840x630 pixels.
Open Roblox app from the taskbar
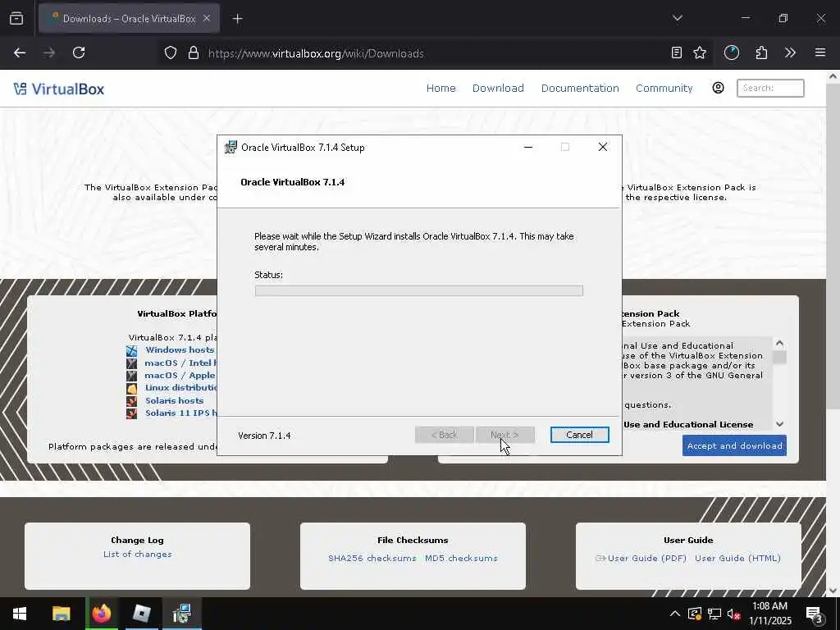click(x=141, y=614)
